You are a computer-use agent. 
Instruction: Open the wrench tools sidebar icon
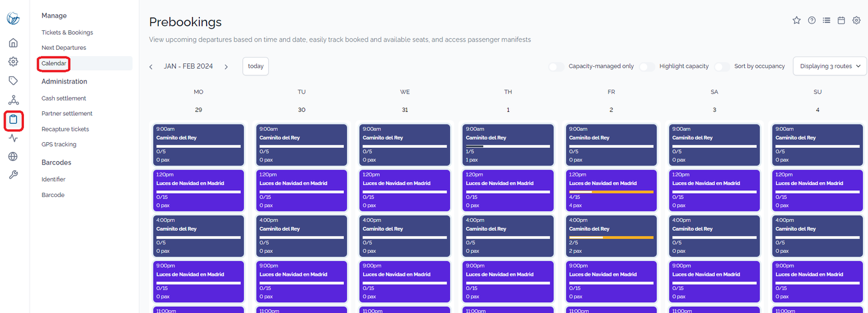point(13,175)
